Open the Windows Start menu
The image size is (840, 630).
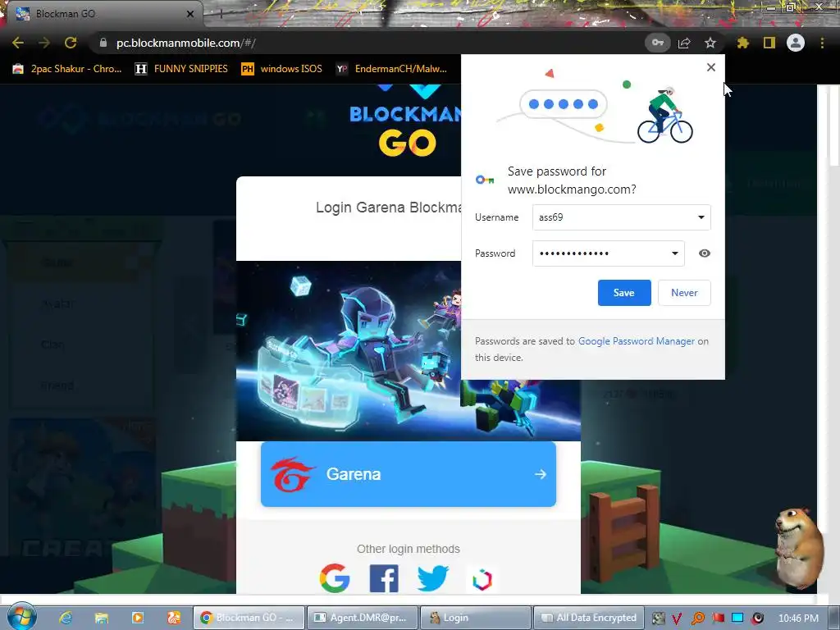coord(21,617)
